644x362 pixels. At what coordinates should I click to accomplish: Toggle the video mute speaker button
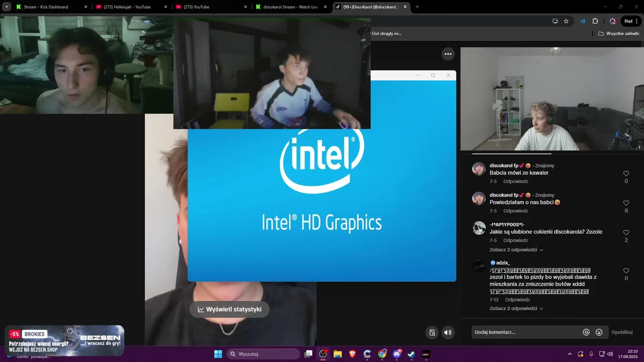coord(448,332)
